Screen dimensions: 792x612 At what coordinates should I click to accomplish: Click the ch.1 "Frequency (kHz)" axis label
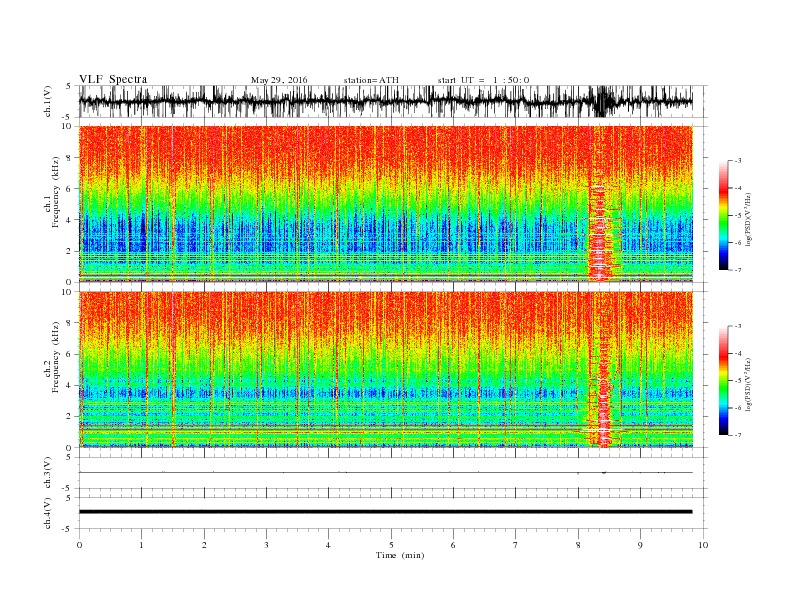pos(56,192)
